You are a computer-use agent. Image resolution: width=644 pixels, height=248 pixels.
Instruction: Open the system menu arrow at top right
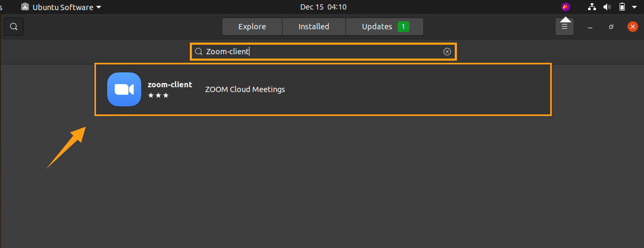[634, 7]
